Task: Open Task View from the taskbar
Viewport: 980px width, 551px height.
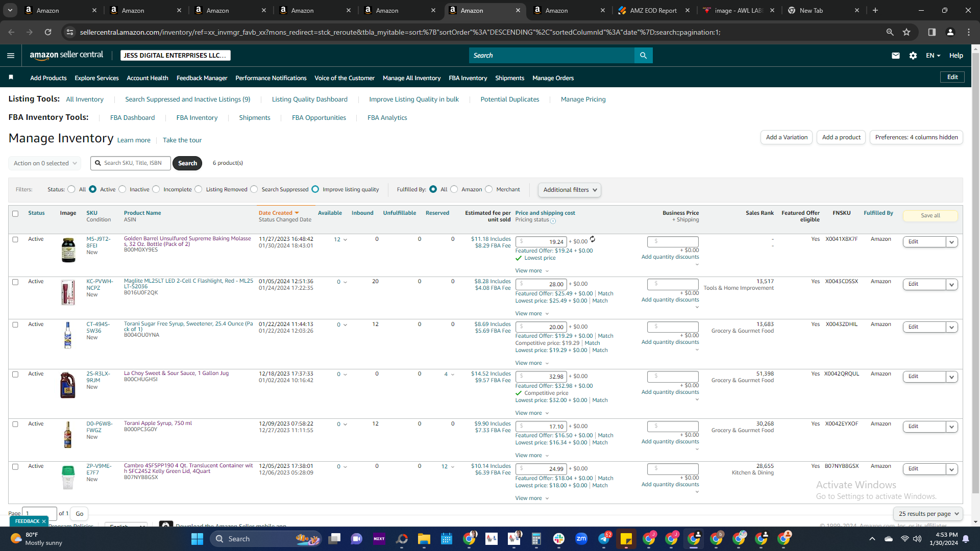Action: tap(334, 539)
